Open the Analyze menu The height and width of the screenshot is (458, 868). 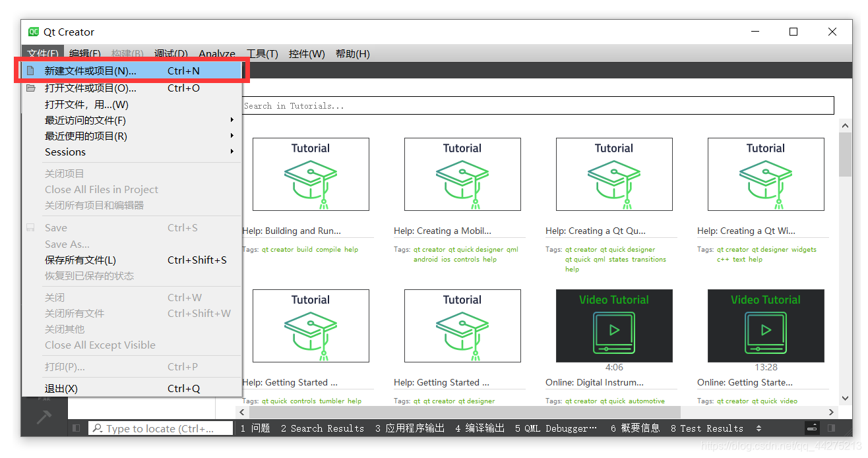[217, 54]
